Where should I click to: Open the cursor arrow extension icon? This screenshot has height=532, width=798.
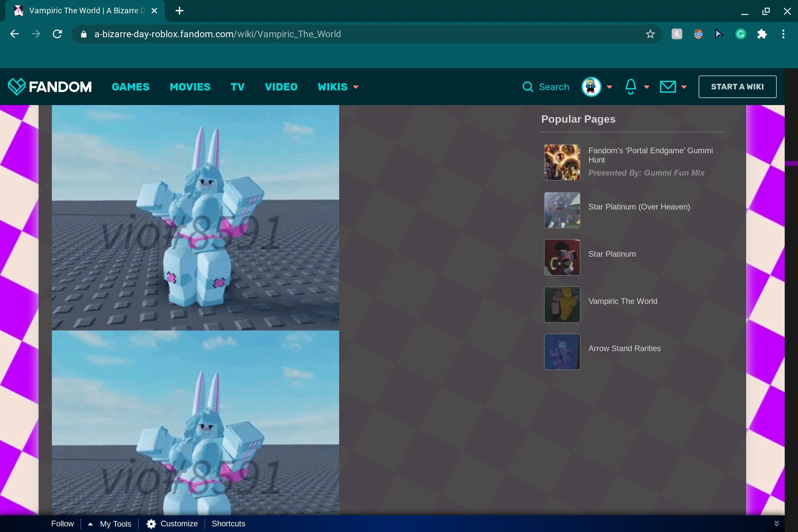[719, 34]
